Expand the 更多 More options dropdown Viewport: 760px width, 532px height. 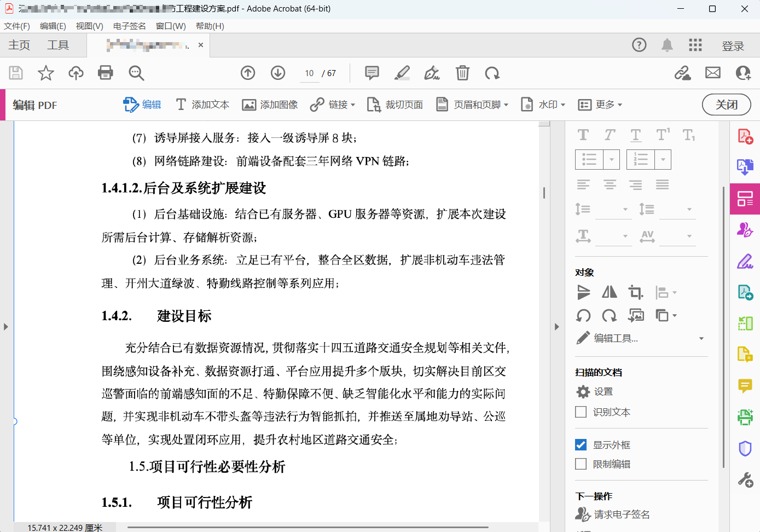coord(600,104)
